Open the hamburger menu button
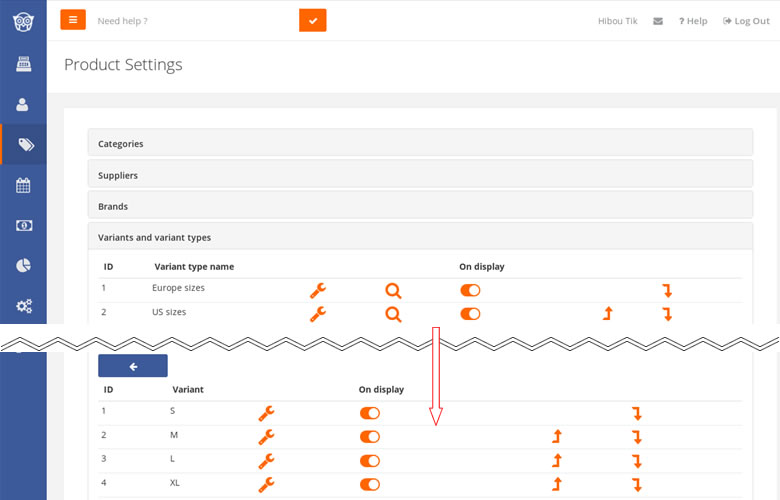 (73, 20)
